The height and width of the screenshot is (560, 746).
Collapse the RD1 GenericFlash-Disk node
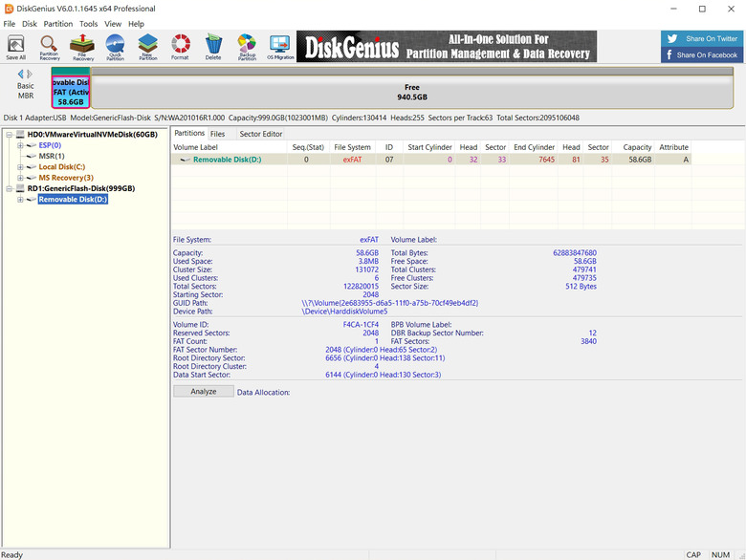coord(9,188)
